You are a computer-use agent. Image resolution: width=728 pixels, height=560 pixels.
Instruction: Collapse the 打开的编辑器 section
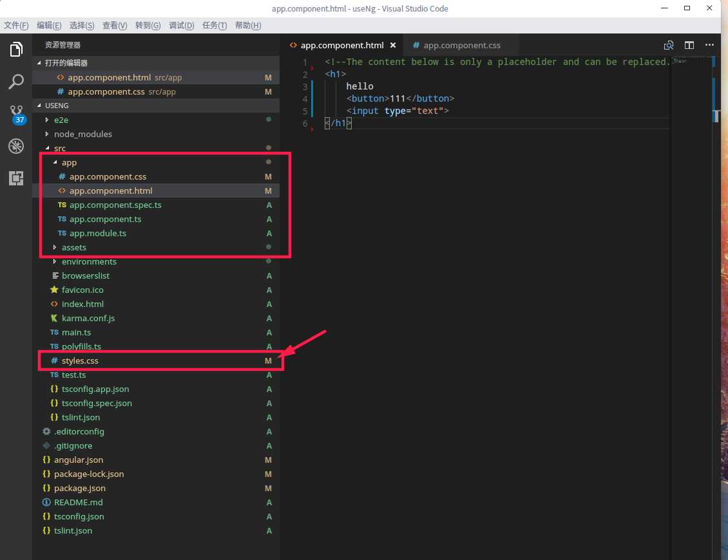coord(155,62)
